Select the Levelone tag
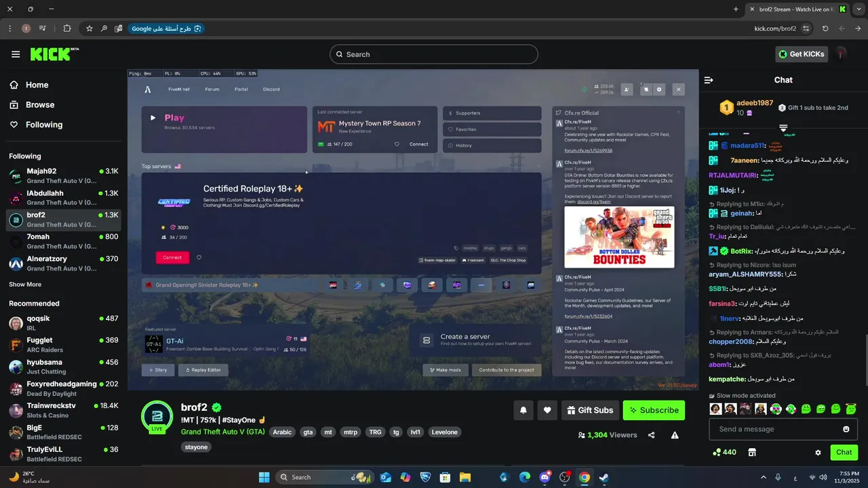 pyautogui.click(x=445, y=432)
